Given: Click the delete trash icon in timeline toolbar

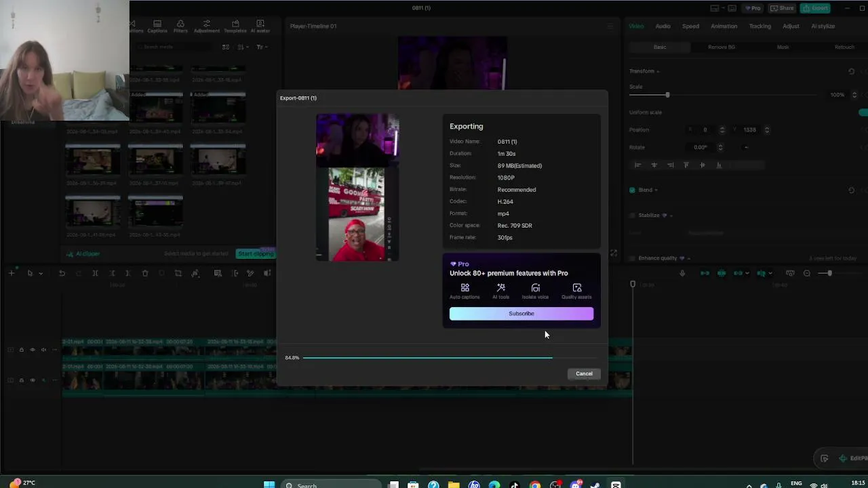Looking at the screenshot, I should (145, 273).
